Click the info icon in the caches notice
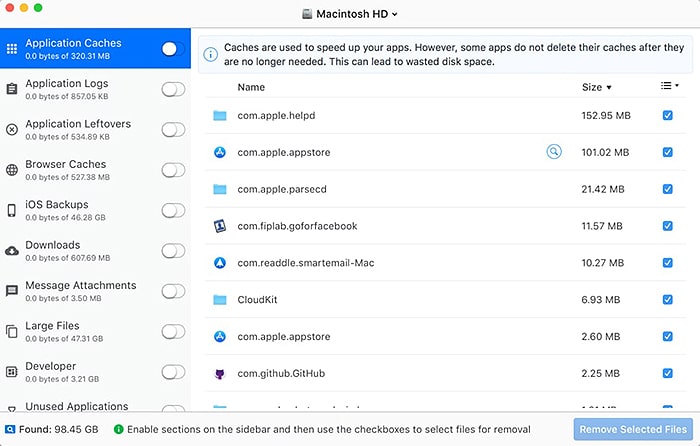 point(211,54)
